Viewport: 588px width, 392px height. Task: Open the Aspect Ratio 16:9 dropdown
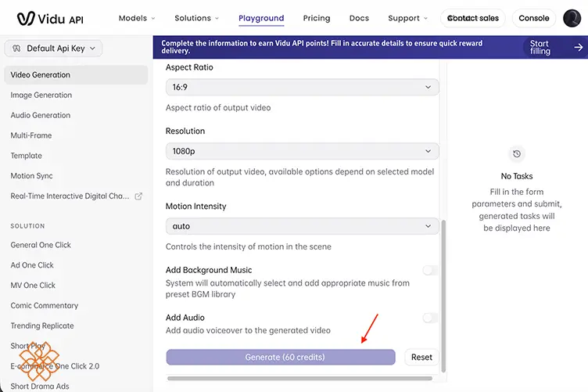pyautogui.click(x=303, y=87)
